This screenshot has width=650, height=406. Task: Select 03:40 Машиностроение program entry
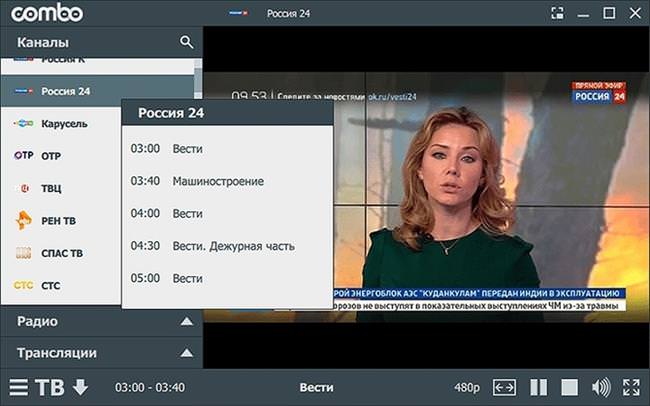coord(227,181)
